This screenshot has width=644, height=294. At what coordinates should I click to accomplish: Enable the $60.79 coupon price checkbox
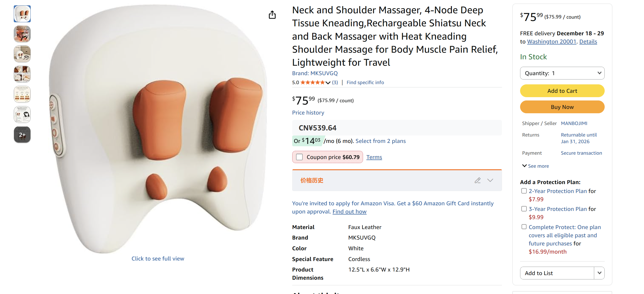(299, 157)
